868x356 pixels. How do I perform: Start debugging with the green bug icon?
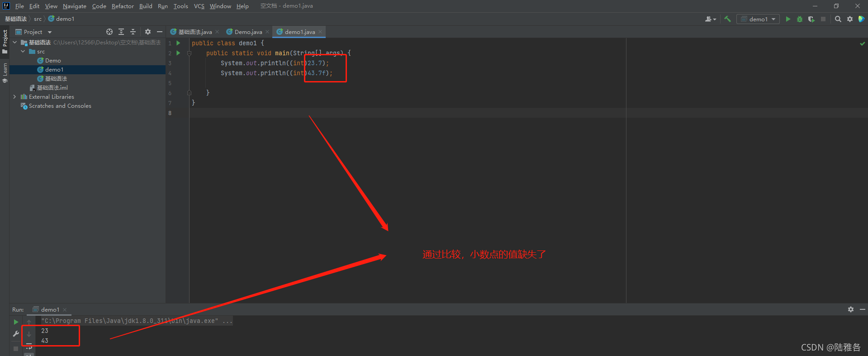(x=800, y=19)
